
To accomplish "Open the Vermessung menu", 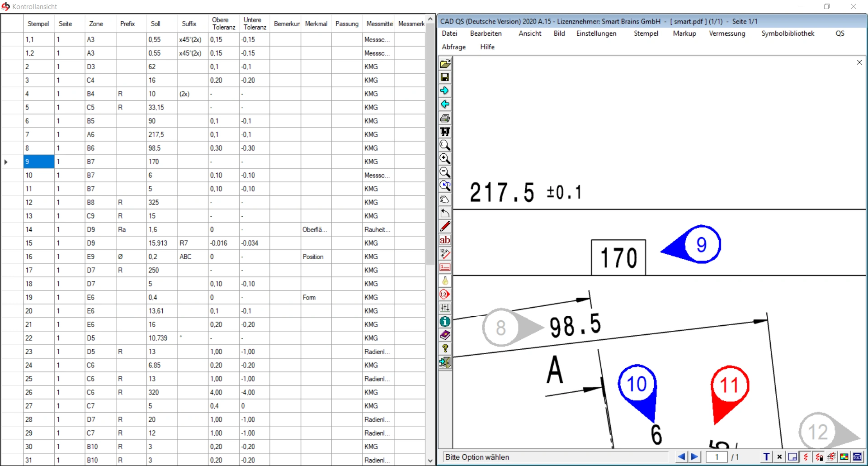I will (727, 33).
